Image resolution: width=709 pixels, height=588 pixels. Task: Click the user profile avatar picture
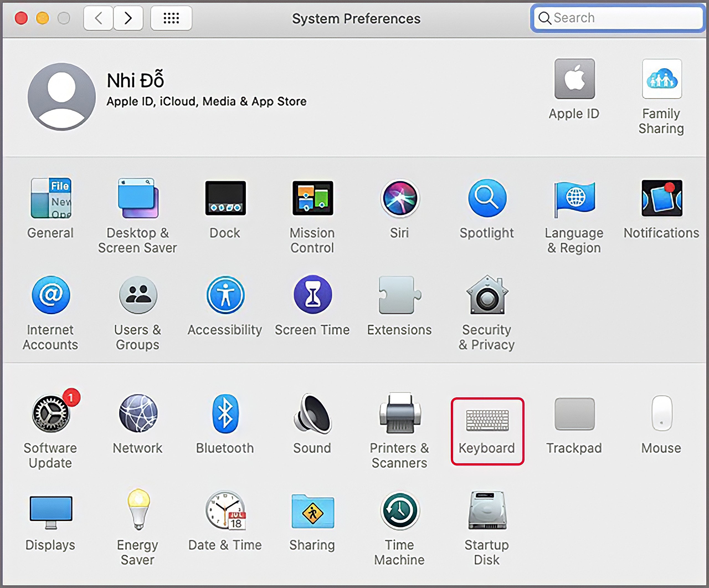point(61,96)
